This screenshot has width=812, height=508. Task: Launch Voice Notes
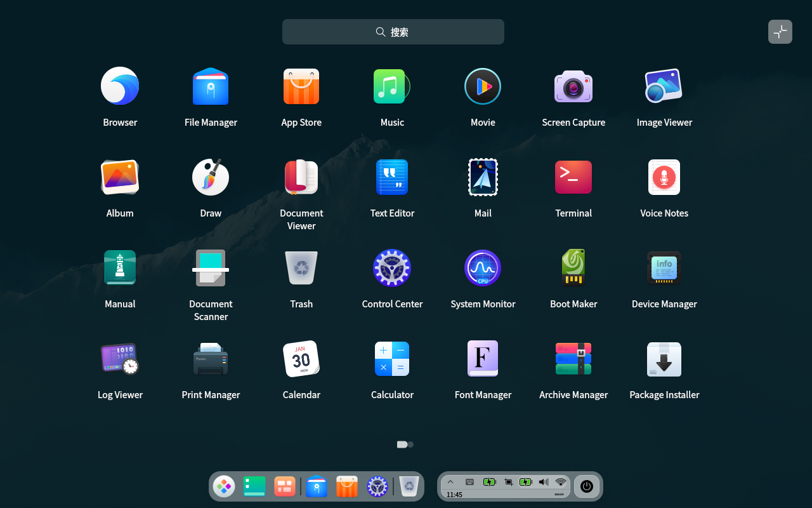(664, 177)
